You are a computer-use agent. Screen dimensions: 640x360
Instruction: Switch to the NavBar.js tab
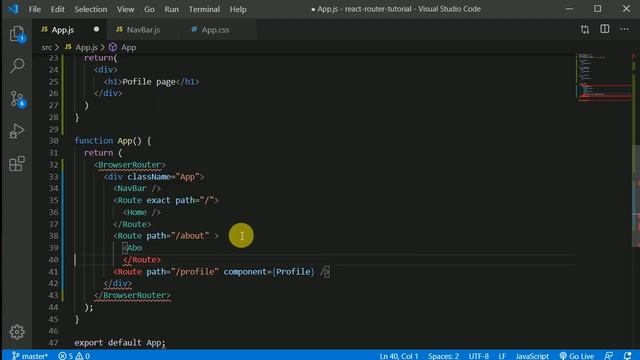point(143,29)
